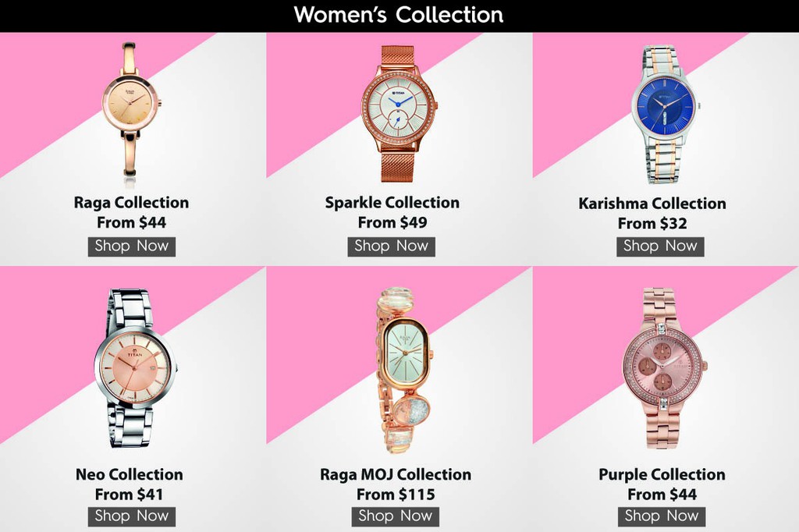
Task: Click the From $115 price text
Action: point(396,495)
